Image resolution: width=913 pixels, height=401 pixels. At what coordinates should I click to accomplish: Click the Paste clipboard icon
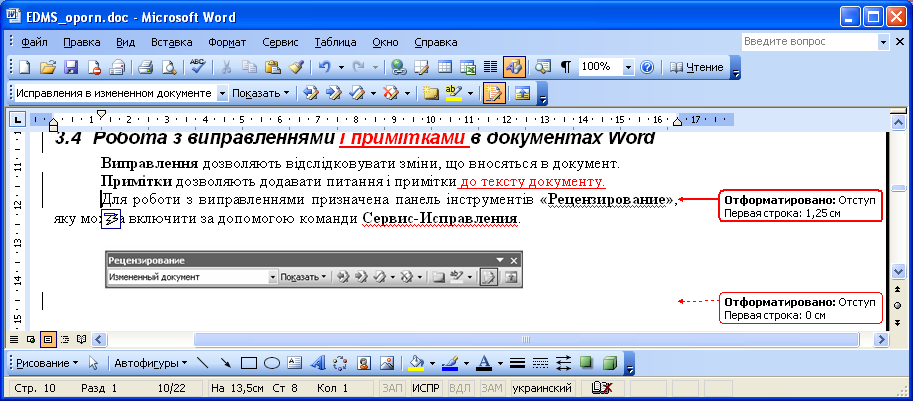tap(273, 67)
